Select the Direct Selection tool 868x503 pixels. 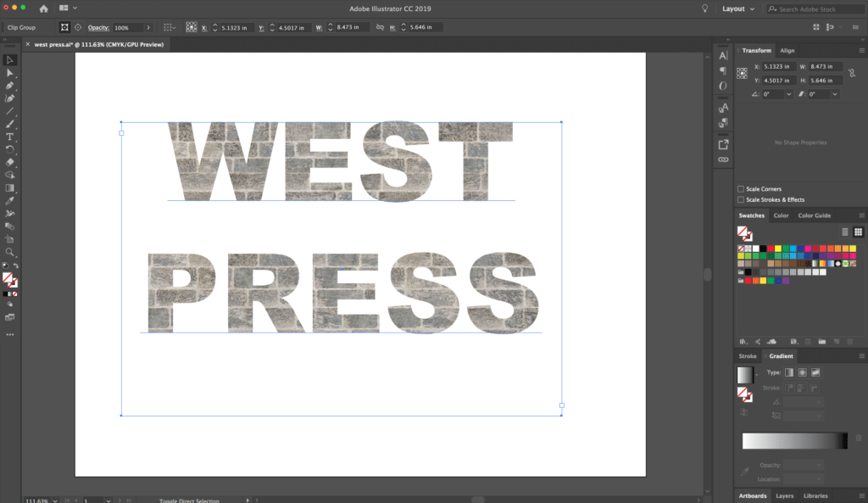click(x=10, y=73)
